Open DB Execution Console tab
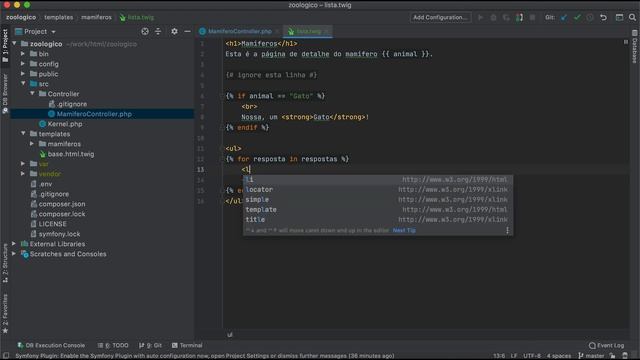Screen dimensions: 640x360 (x=51, y=345)
